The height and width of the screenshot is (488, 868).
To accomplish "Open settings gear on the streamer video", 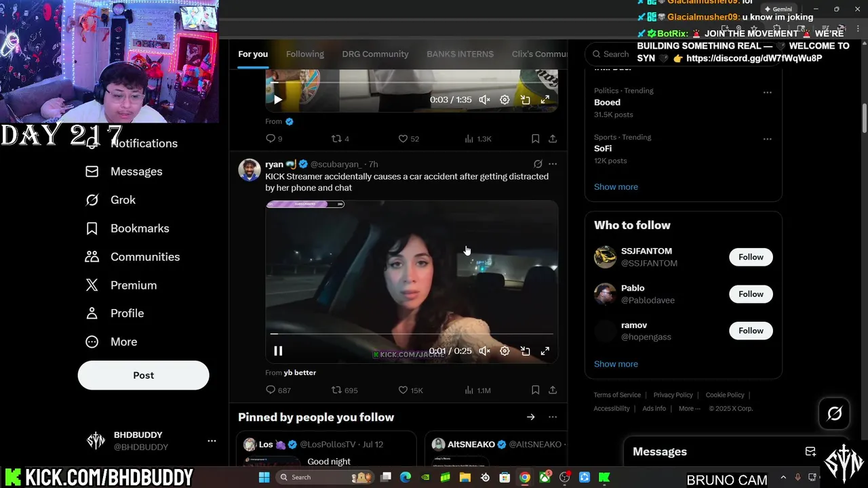I will pyautogui.click(x=505, y=351).
